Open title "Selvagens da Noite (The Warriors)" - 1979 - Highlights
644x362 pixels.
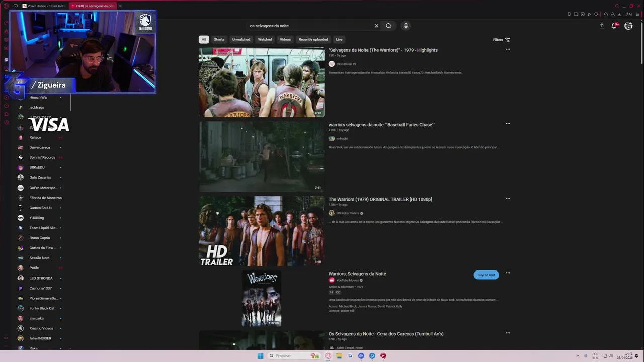(383, 50)
